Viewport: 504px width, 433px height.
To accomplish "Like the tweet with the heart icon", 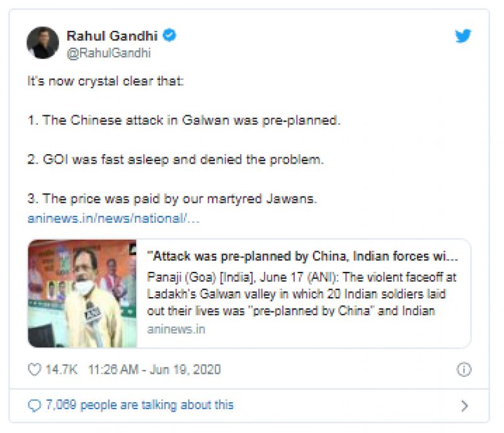I will click(x=35, y=369).
